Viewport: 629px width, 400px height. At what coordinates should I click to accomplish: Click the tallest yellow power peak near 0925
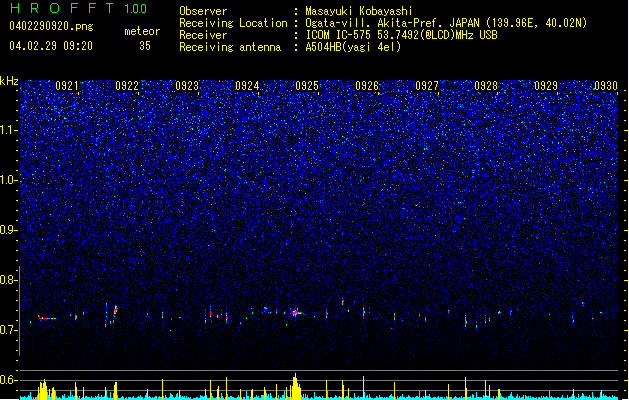(x=296, y=386)
